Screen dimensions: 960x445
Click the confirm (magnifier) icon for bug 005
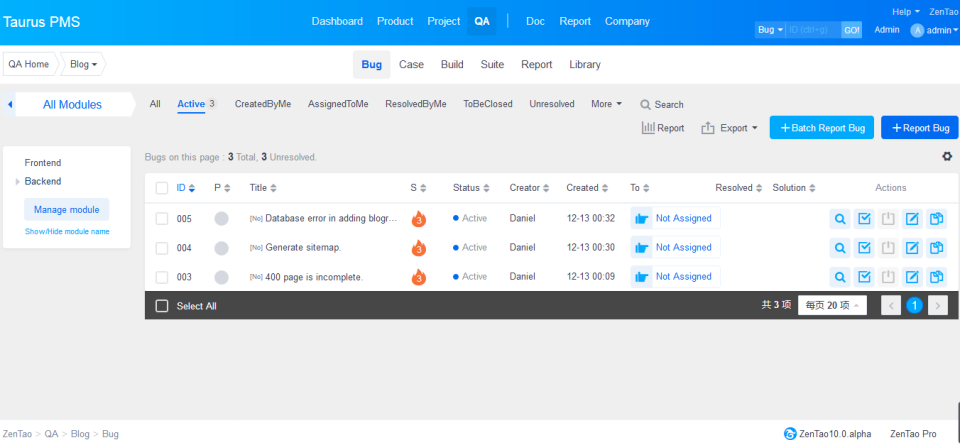pos(840,219)
